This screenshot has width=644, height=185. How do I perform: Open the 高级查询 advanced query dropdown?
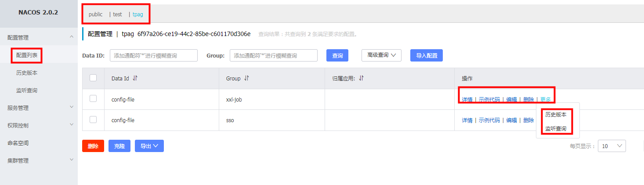click(x=381, y=55)
